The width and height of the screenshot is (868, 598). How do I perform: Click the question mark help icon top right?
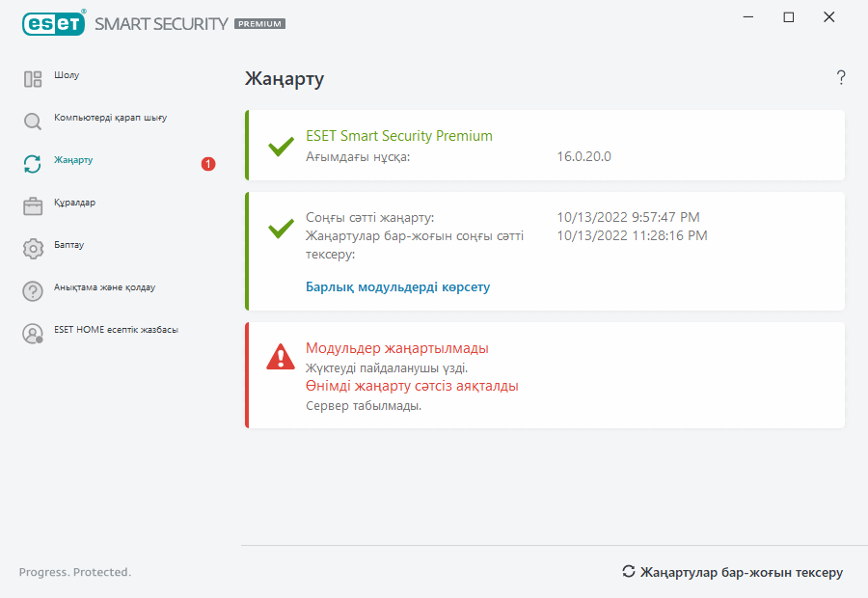click(841, 78)
